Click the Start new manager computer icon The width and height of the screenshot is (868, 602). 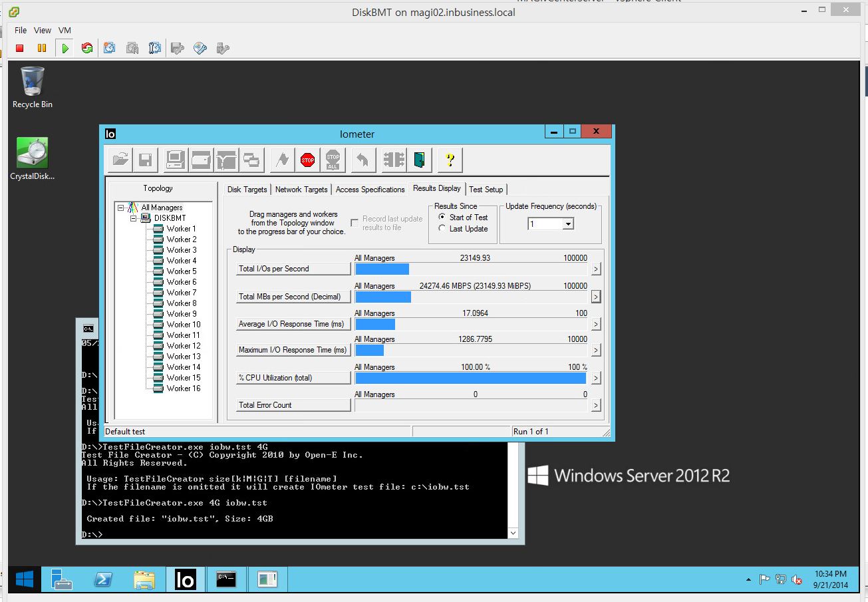pos(176,160)
